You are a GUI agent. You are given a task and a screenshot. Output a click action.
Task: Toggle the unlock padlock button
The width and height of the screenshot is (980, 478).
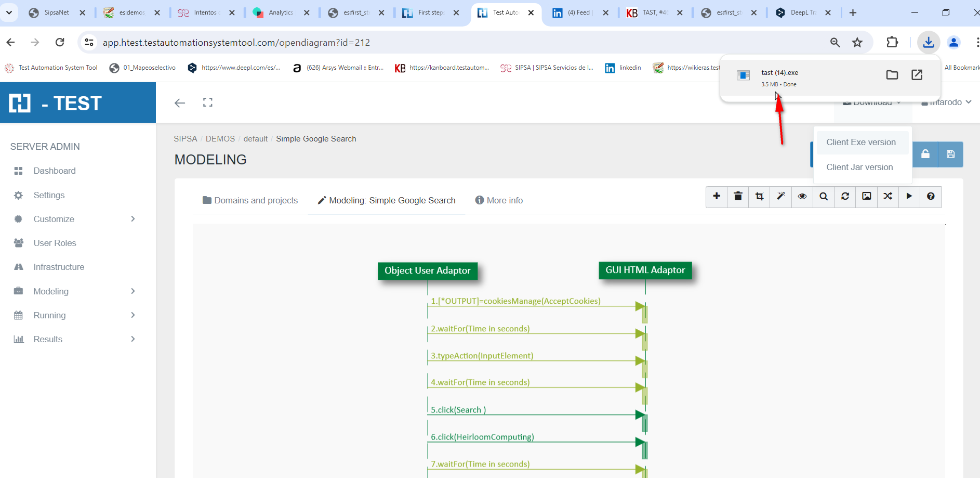pyautogui.click(x=925, y=154)
